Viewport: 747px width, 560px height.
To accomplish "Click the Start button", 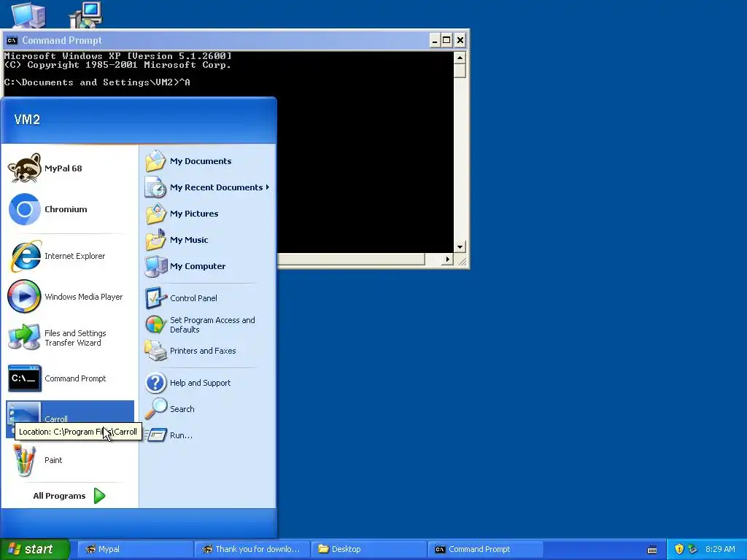I will (34, 549).
